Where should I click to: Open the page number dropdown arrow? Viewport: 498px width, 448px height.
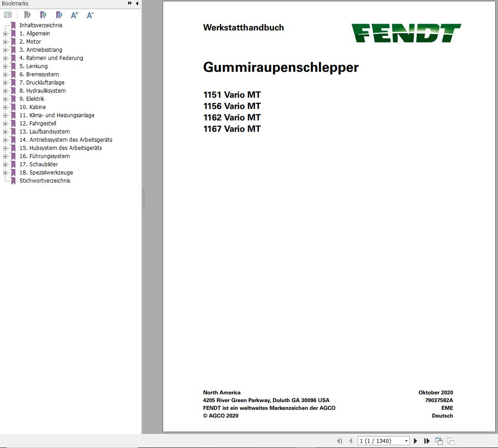pyautogui.click(x=406, y=441)
